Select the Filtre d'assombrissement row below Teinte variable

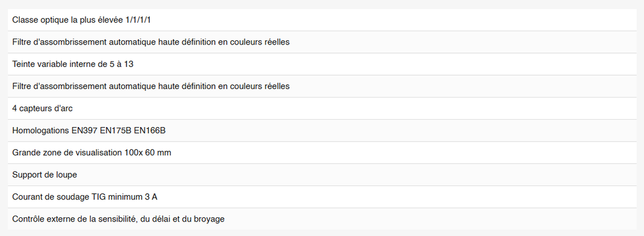tap(322, 86)
